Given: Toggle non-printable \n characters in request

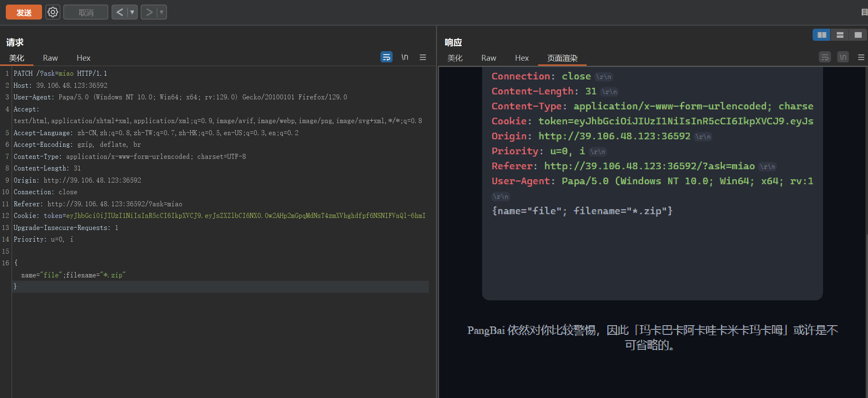Looking at the screenshot, I should tap(405, 57).
